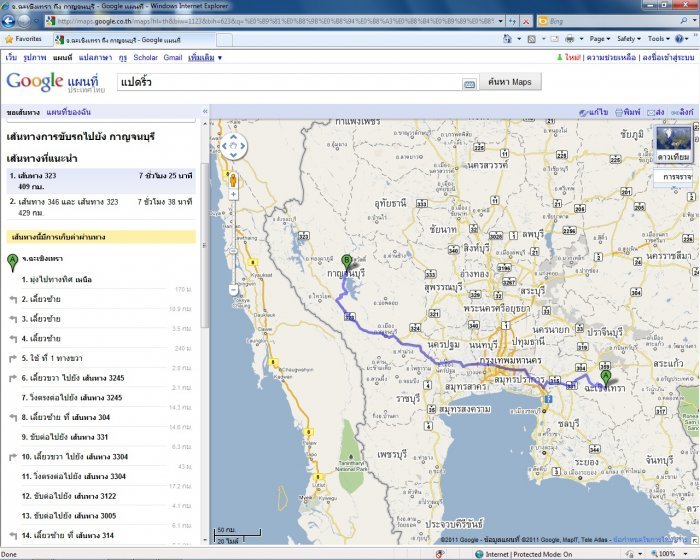Click the Street View pegman icon
The height and width of the screenshot is (560, 700).
click(x=233, y=179)
